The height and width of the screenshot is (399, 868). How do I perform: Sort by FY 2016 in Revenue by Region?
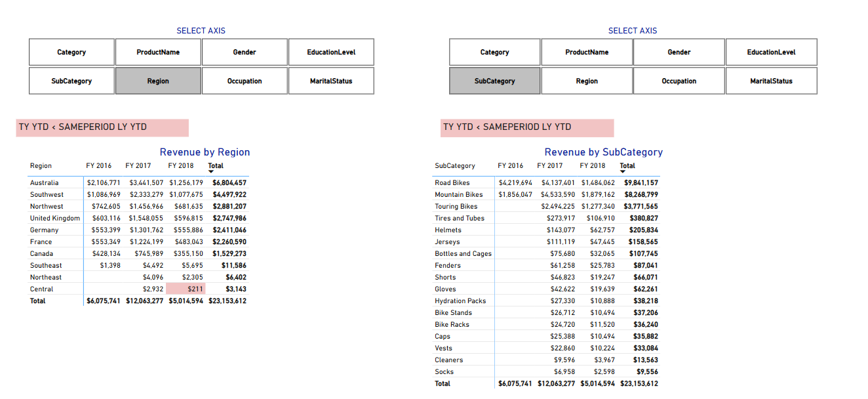(x=99, y=165)
